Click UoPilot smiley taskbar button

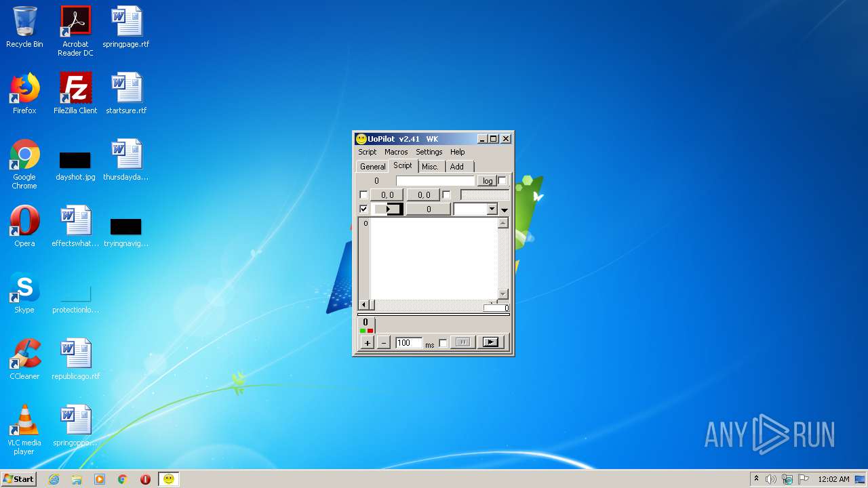tap(169, 479)
